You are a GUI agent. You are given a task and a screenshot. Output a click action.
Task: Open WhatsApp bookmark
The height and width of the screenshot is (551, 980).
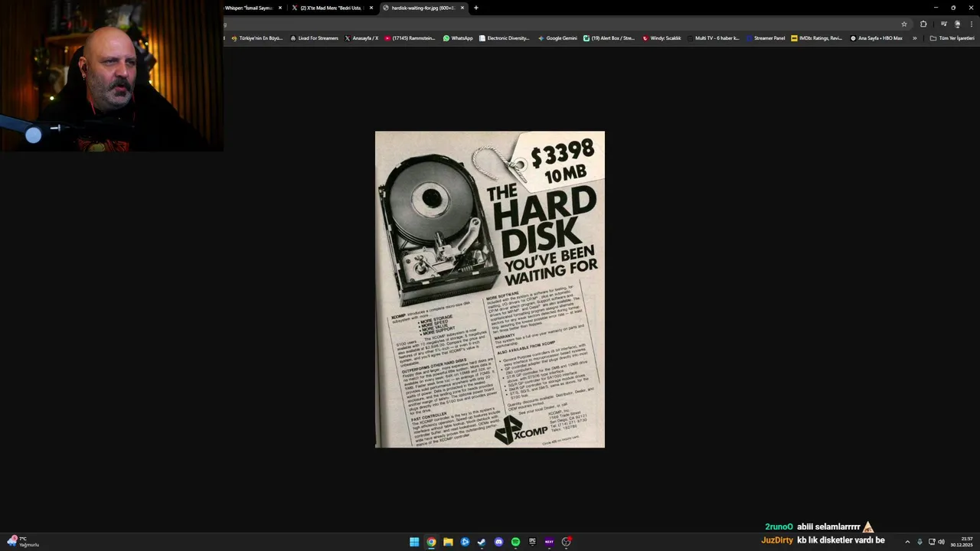coord(458,38)
